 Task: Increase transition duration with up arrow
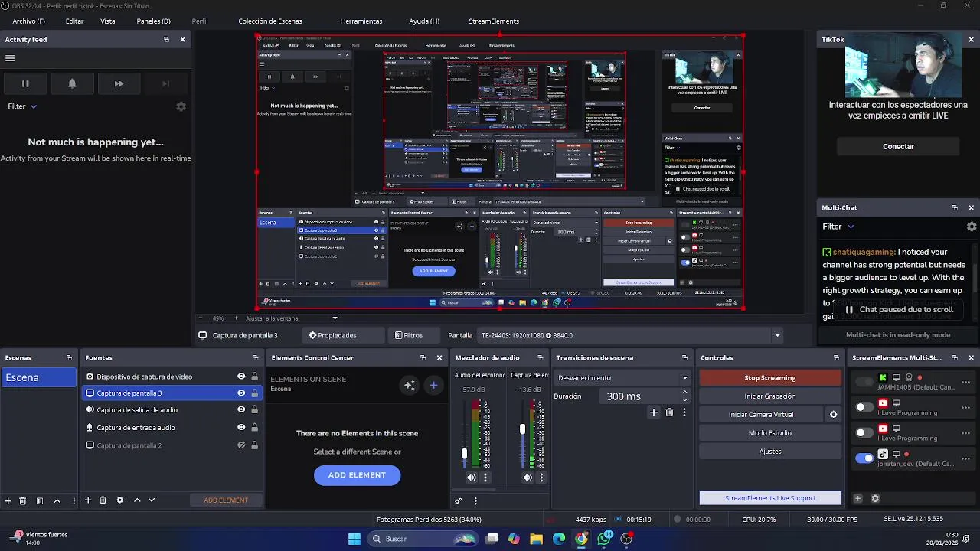(x=684, y=393)
